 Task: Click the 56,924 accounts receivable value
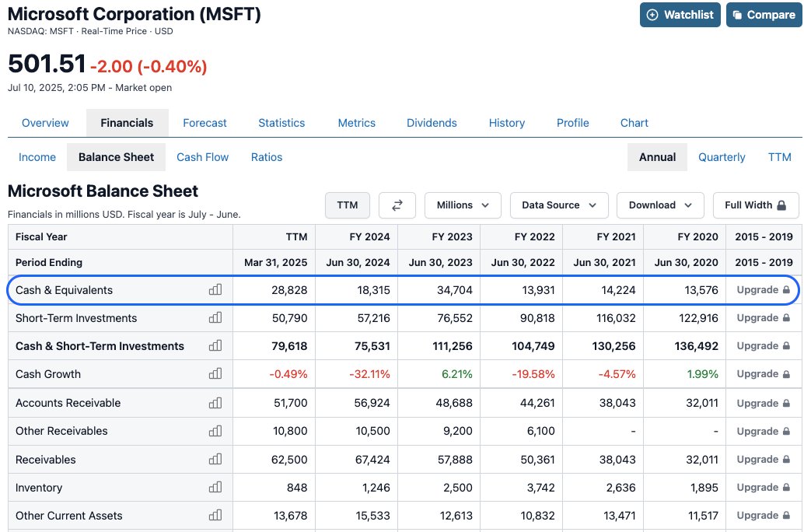[372, 403]
